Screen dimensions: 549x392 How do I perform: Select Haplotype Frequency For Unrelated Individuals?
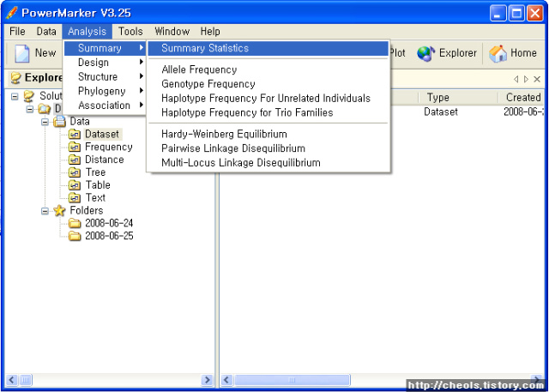268,99
